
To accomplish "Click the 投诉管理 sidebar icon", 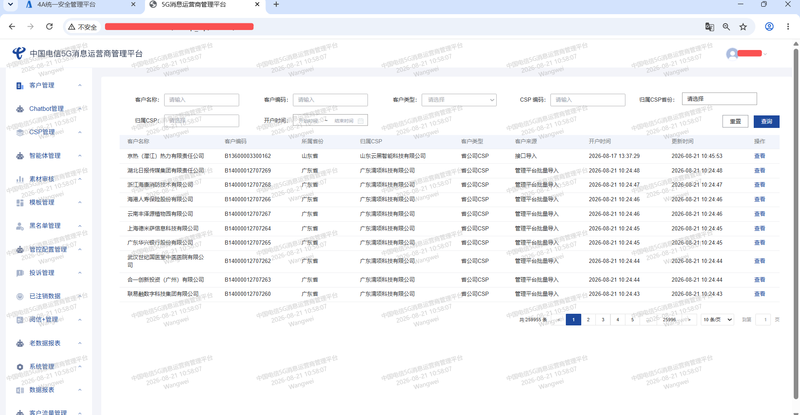I will tap(19, 273).
